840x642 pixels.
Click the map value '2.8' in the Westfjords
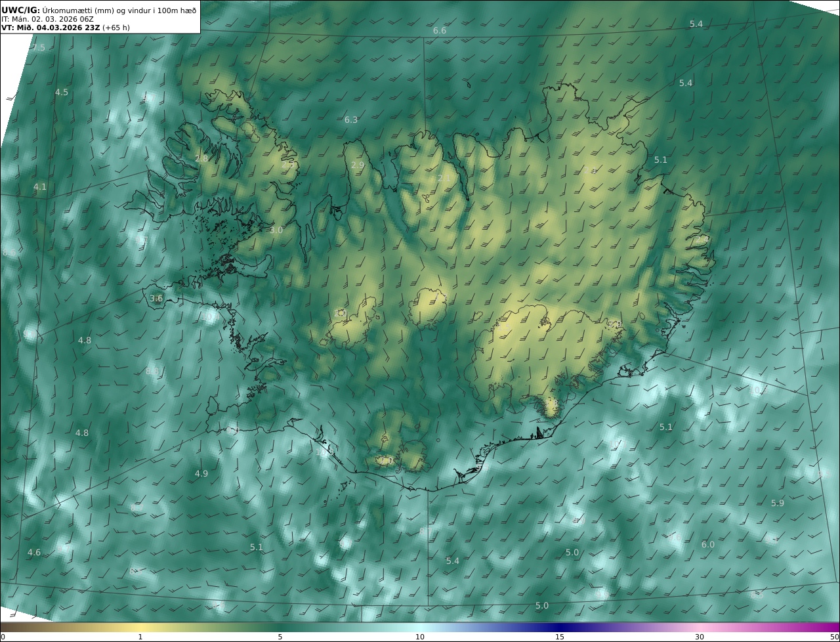coord(201,159)
